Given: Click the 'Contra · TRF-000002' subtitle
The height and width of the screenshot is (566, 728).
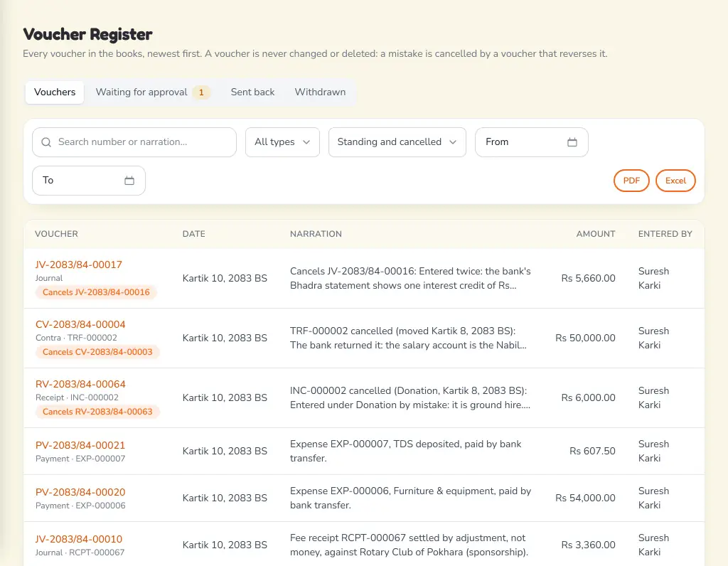Looking at the screenshot, I should 76,338.
